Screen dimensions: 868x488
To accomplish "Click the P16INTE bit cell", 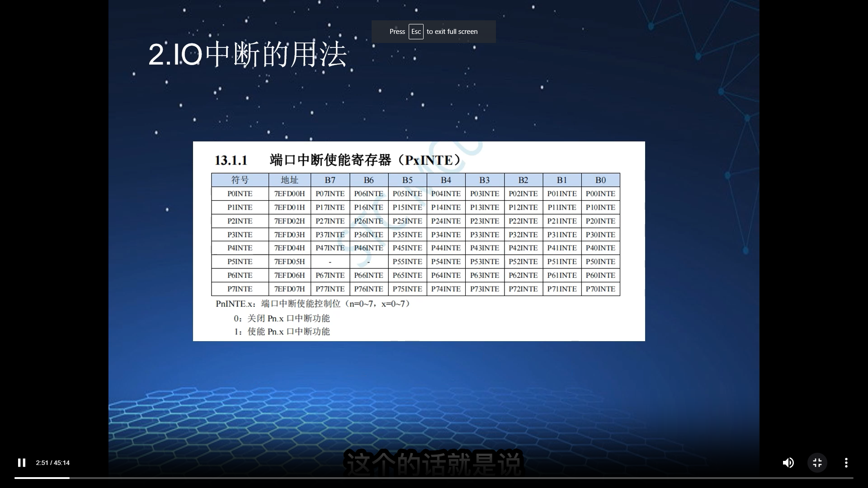I will [x=368, y=207].
